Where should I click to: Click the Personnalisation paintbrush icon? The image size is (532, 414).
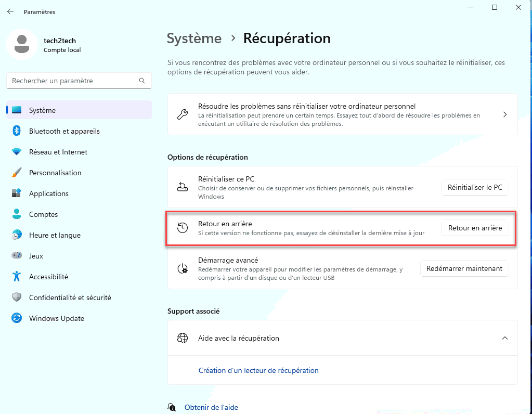tap(17, 172)
